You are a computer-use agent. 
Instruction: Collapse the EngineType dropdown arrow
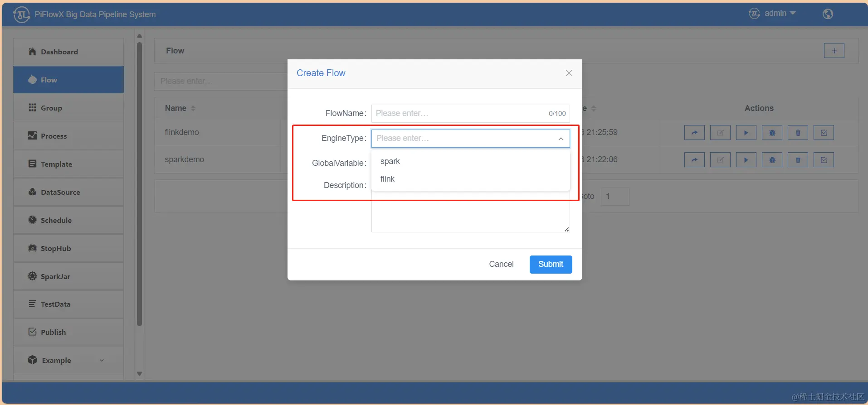pyautogui.click(x=561, y=139)
